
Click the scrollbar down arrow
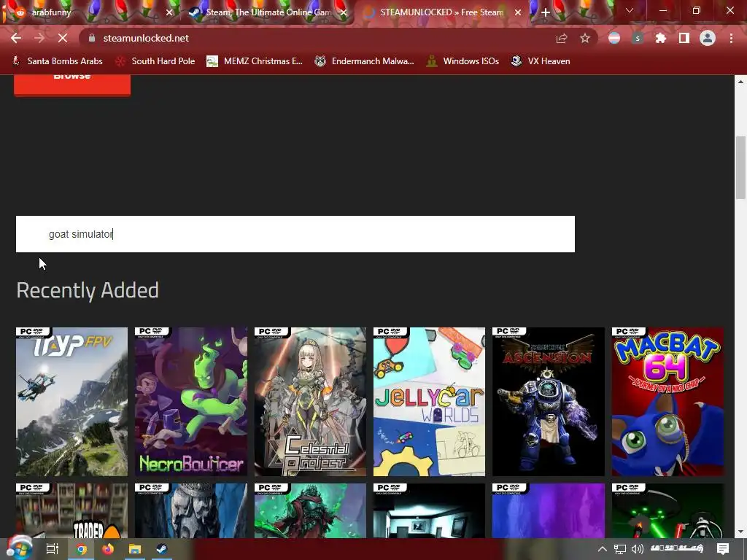coord(740,532)
